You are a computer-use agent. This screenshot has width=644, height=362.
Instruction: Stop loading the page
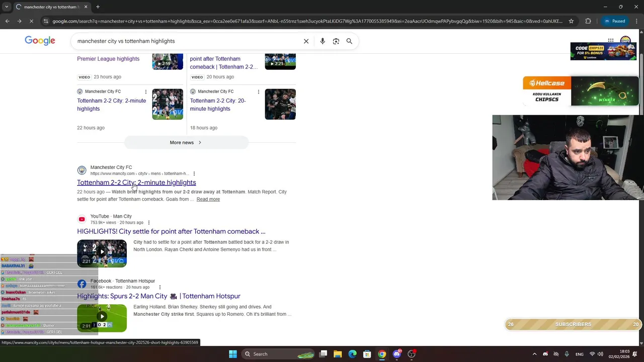click(31, 21)
